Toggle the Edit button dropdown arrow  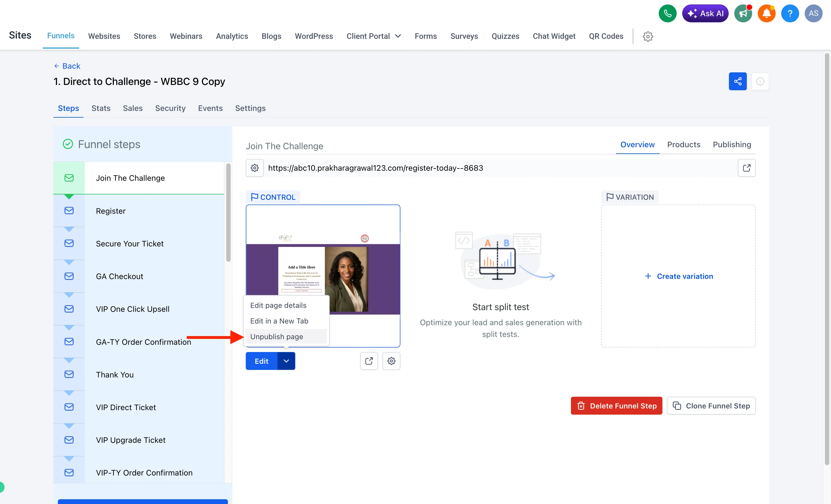click(x=286, y=361)
